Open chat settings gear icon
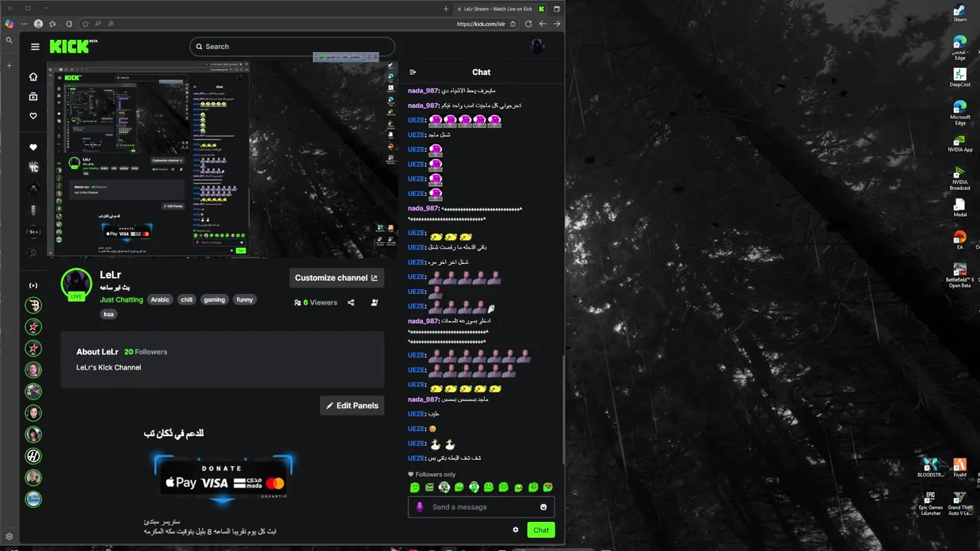980x551 pixels. coord(515,530)
